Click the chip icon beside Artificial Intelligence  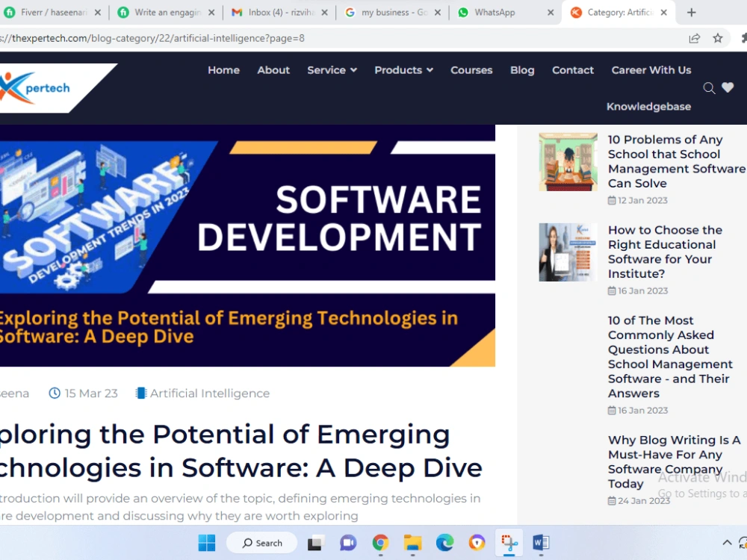coord(140,393)
